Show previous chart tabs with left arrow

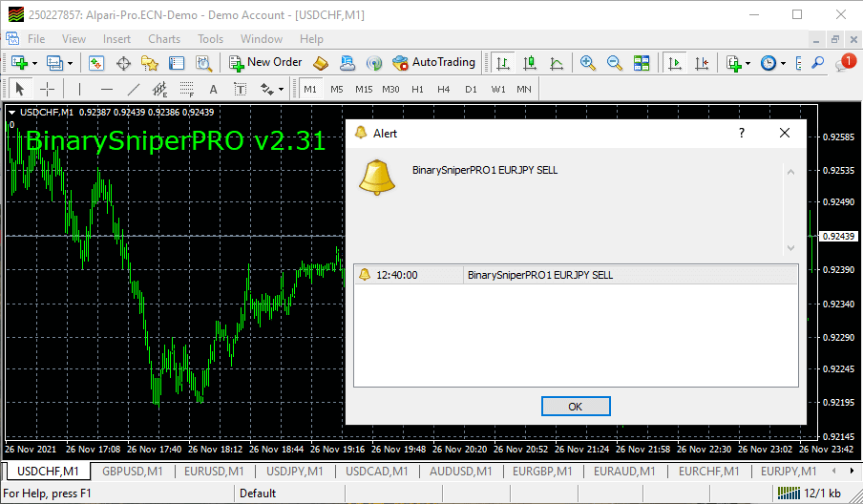coord(834,471)
